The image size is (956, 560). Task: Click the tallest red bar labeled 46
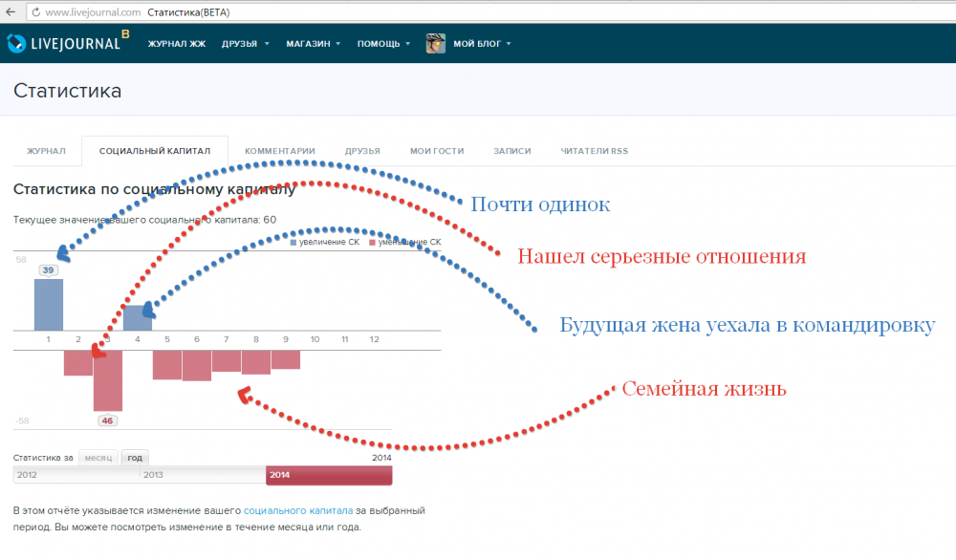point(108,380)
